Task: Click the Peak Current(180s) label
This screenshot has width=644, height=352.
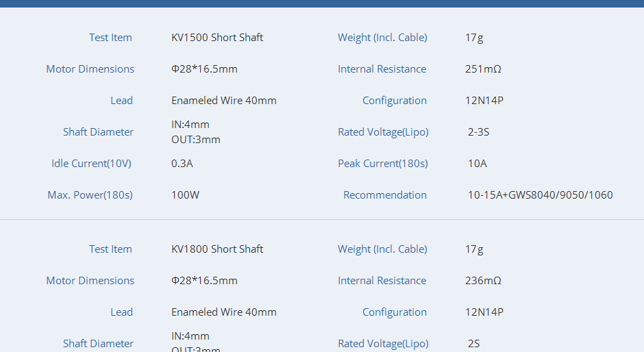Action: (x=382, y=164)
